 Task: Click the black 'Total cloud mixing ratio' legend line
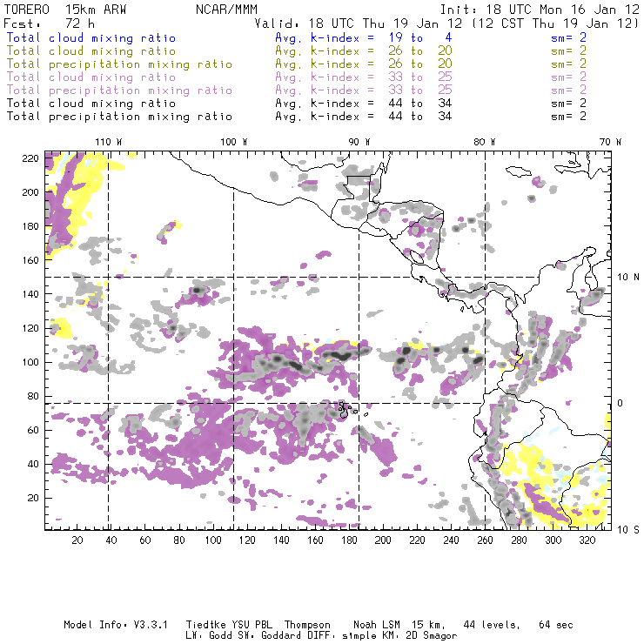(x=91, y=103)
